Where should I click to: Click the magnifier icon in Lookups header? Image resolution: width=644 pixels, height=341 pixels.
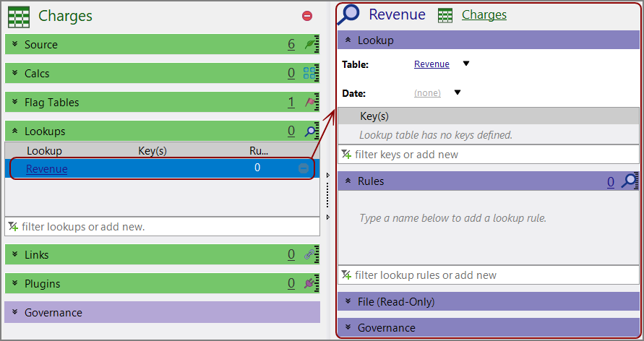(310, 131)
